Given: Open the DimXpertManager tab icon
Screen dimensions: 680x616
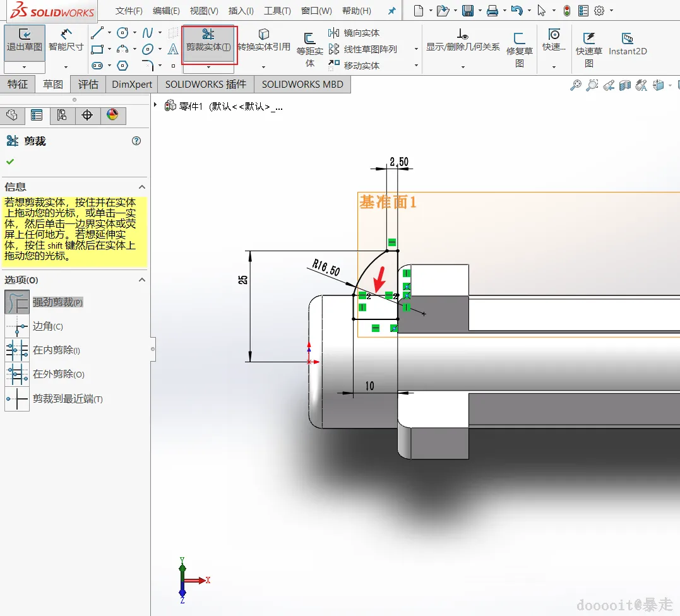Looking at the screenshot, I should tap(87, 115).
